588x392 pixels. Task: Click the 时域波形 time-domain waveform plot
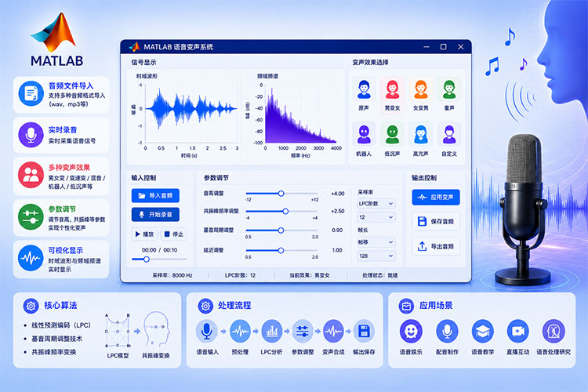191,113
